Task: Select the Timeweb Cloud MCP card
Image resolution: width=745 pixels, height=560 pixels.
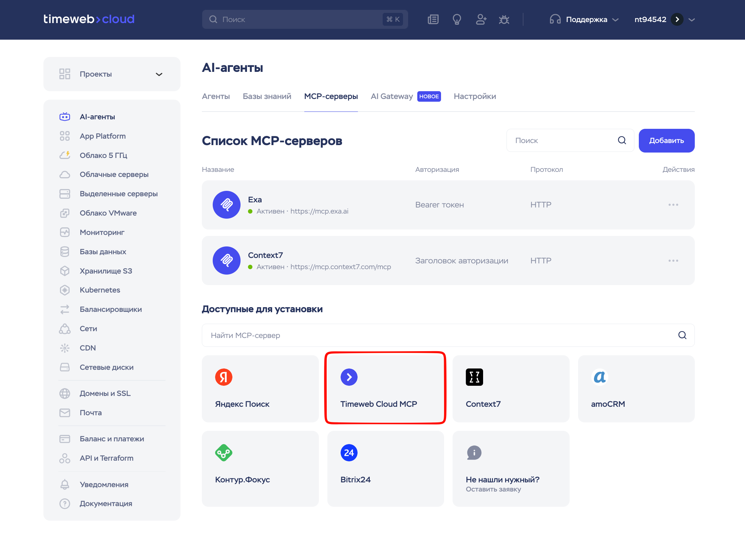Action: (385, 388)
